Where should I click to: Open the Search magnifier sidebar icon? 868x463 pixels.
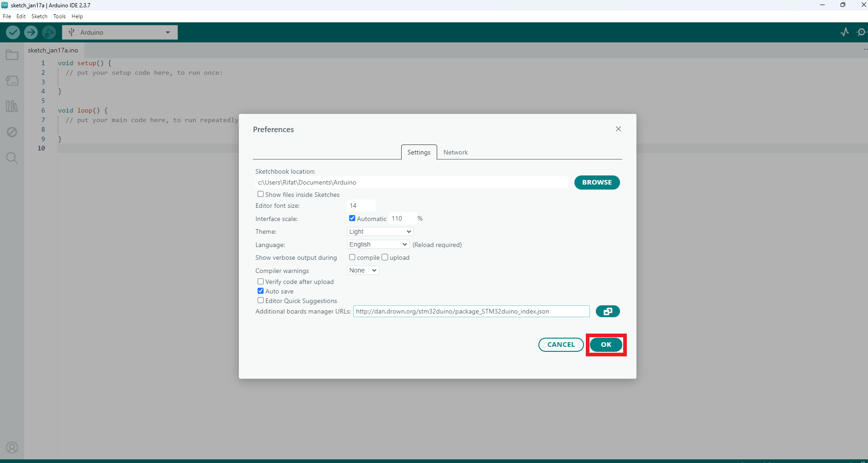click(x=12, y=158)
